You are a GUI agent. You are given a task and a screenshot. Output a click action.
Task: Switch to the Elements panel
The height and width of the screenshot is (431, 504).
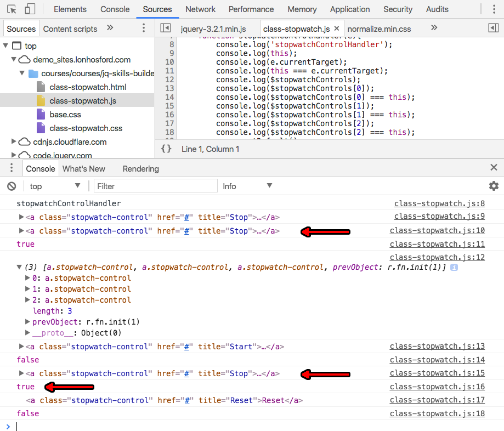[x=70, y=9]
